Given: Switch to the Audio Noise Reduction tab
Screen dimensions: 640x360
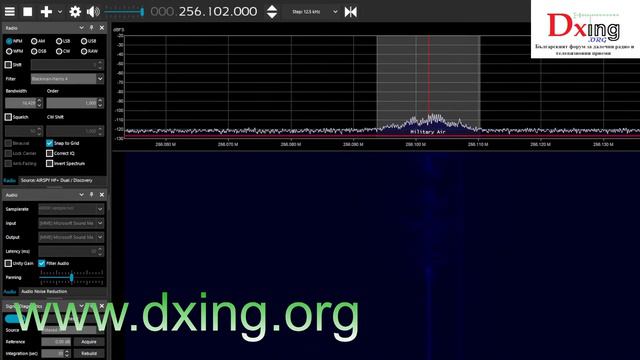Looking at the screenshot, I should (x=44, y=291).
